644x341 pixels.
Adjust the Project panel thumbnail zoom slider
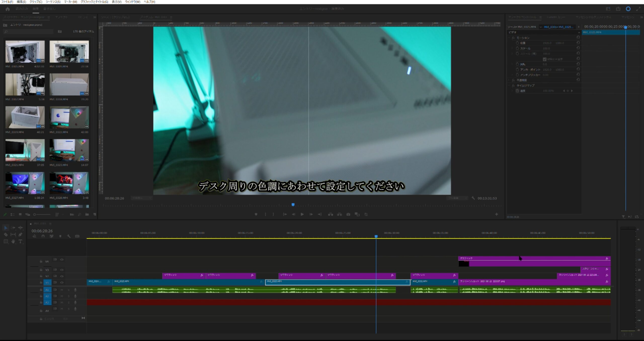click(x=42, y=215)
